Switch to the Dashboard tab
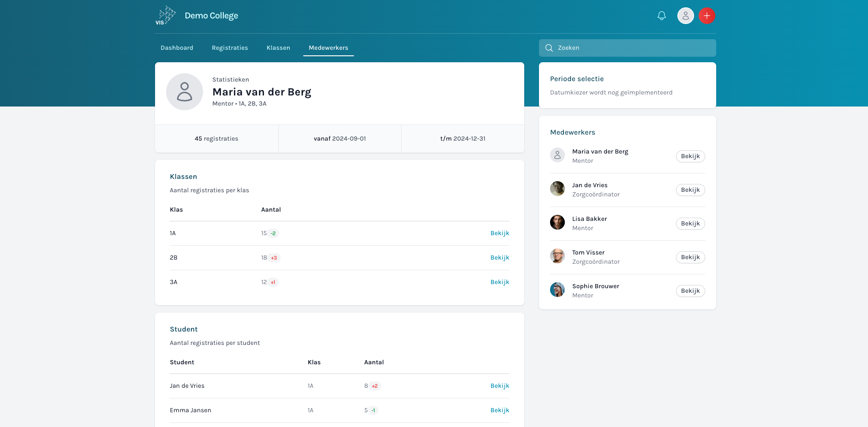This screenshot has height=427, width=868. pyautogui.click(x=177, y=47)
